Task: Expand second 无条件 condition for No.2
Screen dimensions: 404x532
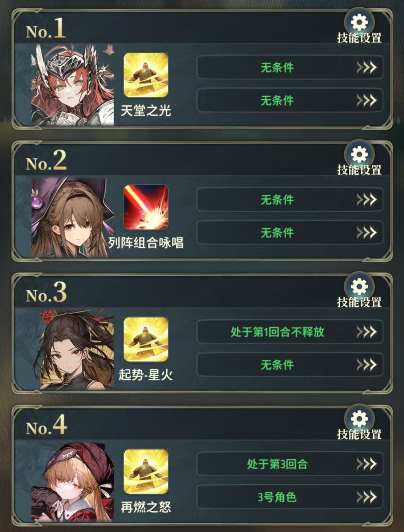Action: click(290, 232)
